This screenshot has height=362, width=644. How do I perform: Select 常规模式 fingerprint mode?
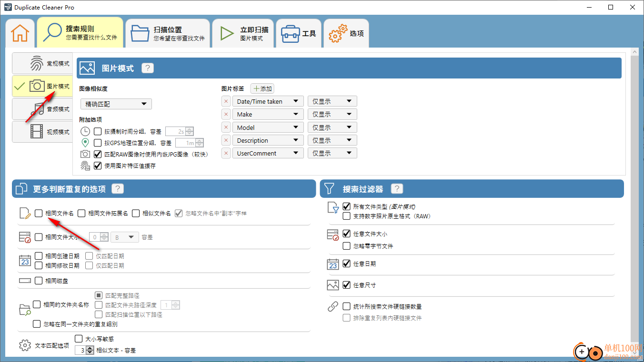pyautogui.click(x=42, y=63)
